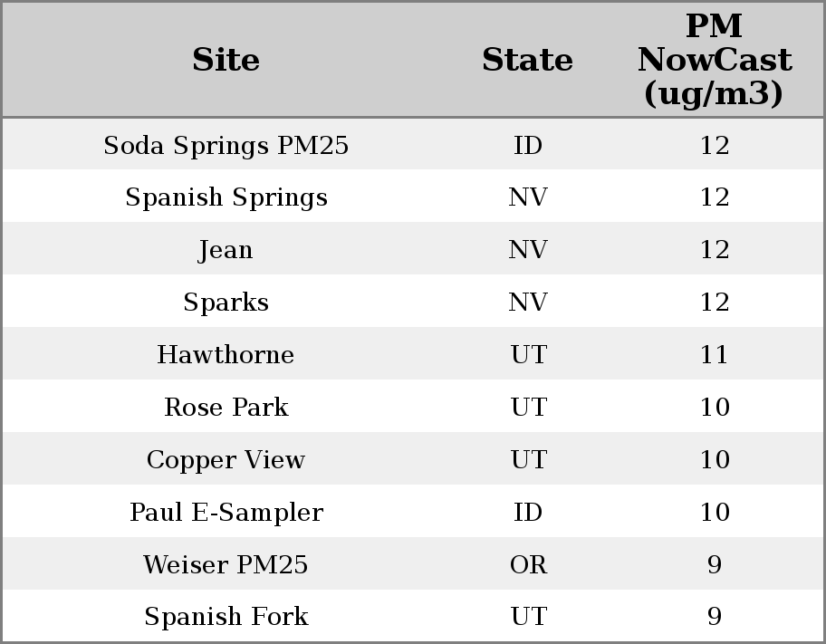Select the NV state cell in Jean row

coord(528,250)
